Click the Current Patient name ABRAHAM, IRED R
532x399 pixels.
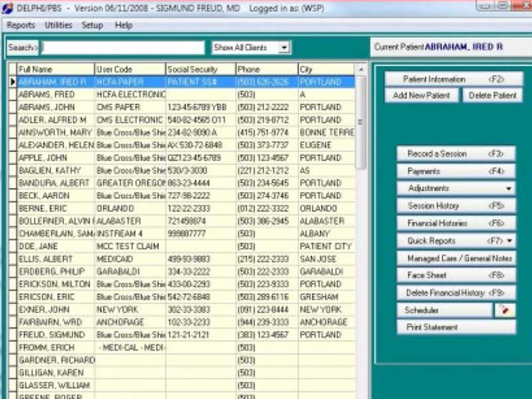click(x=464, y=47)
